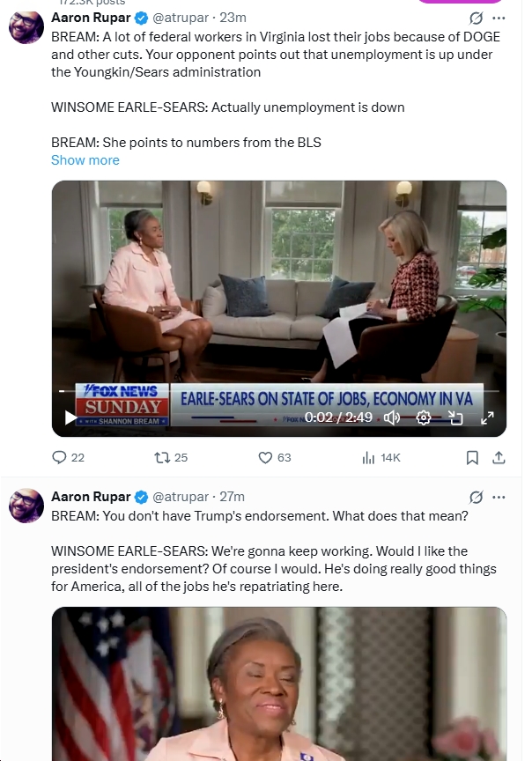
Task: Expand video to fullscreen
Action: 487,417
